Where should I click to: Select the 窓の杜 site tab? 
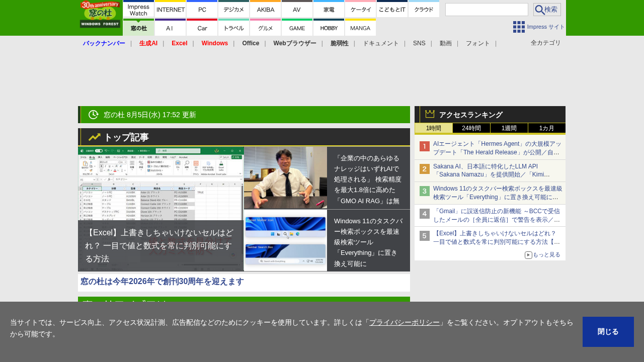click(x=138, y=28)
